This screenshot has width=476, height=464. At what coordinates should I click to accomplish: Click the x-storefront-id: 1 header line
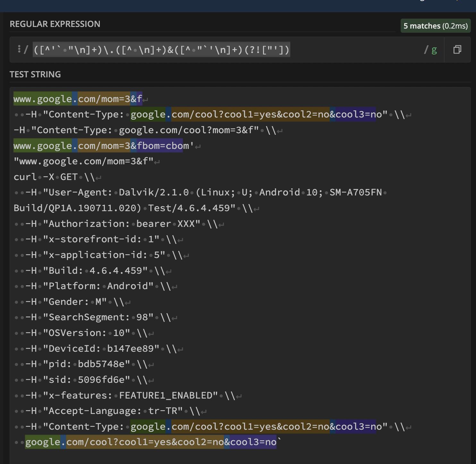point(98,239)
